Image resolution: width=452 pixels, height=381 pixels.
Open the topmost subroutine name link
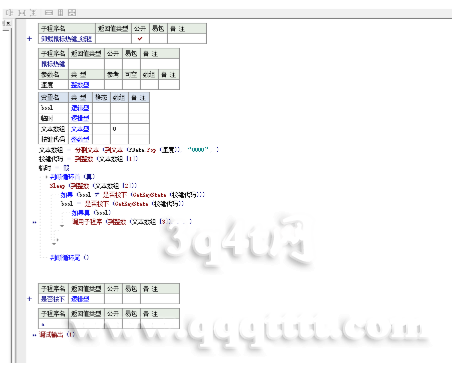(x=66, y=39)
